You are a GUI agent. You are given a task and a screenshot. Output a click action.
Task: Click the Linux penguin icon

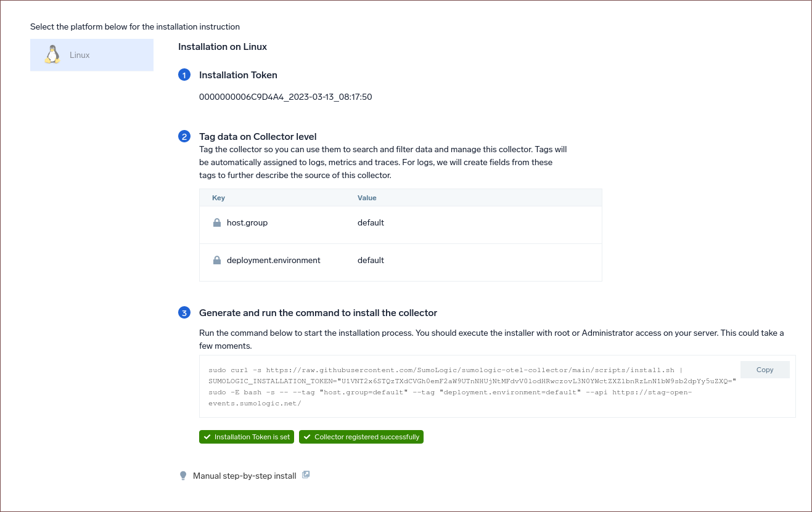point(52,55)
